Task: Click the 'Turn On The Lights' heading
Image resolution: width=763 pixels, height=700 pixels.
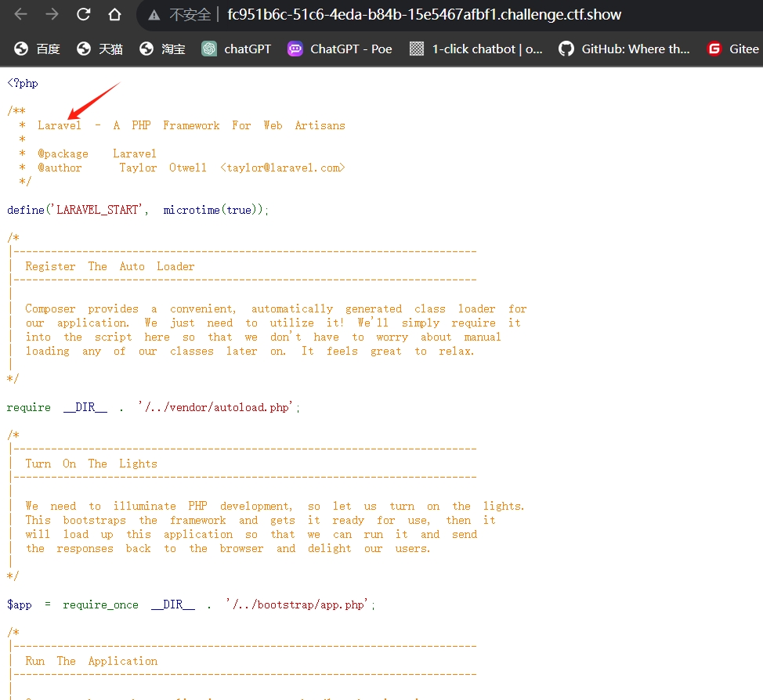Action: coord(92,464)
